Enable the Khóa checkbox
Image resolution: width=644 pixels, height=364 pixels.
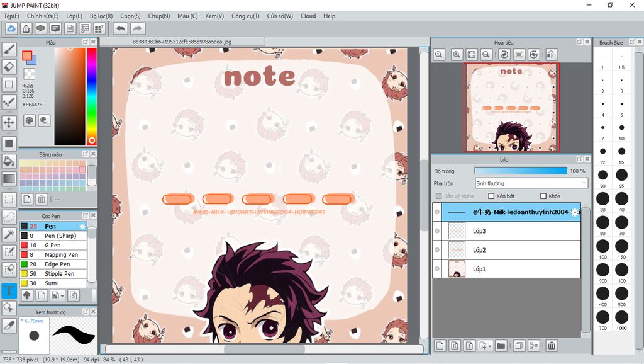pos(543,196)
